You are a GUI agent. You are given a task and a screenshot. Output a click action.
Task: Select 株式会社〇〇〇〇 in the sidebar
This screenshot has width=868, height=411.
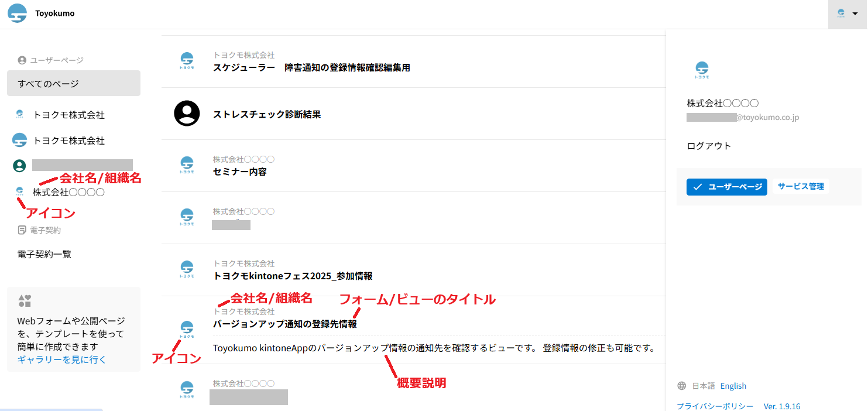pos(68,192)
